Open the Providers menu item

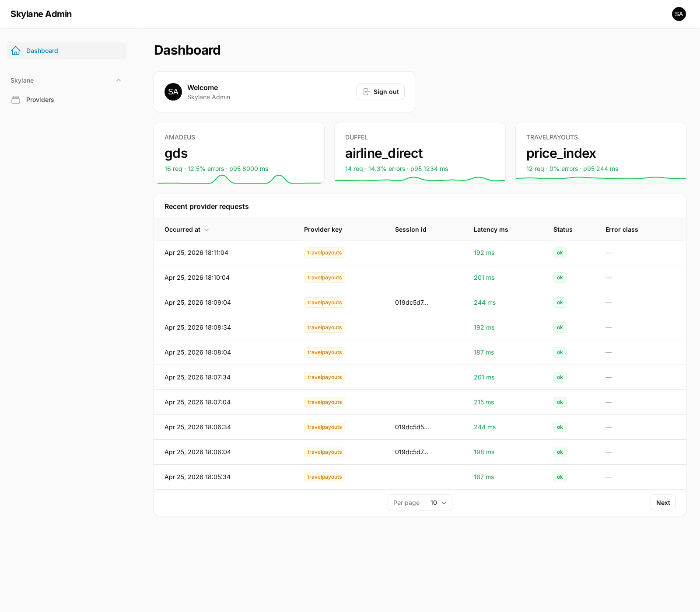pos(66,100)
